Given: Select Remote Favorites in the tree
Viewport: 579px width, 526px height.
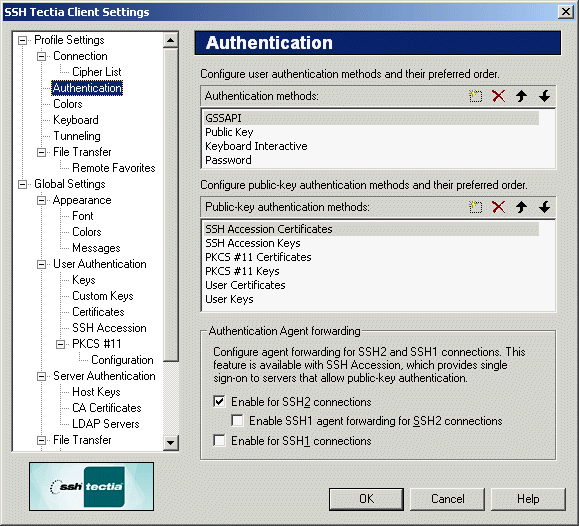Looking at the screenshot, I should coord(114,168).
